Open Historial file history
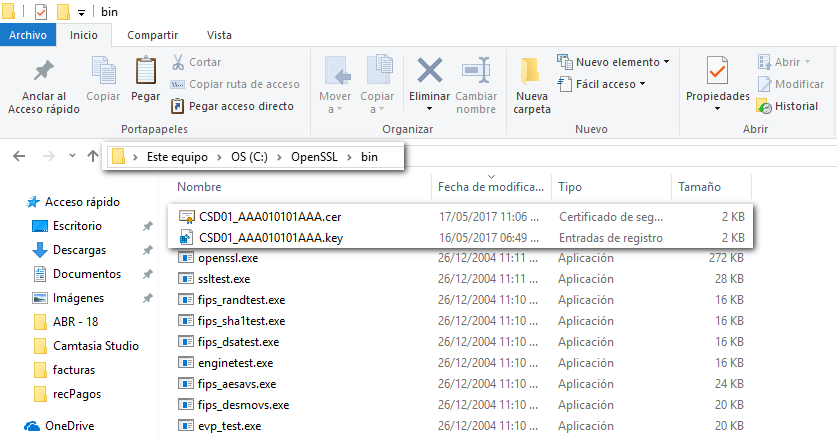The width and height of the screenshot is (837, 440). (x=787, y=106)
